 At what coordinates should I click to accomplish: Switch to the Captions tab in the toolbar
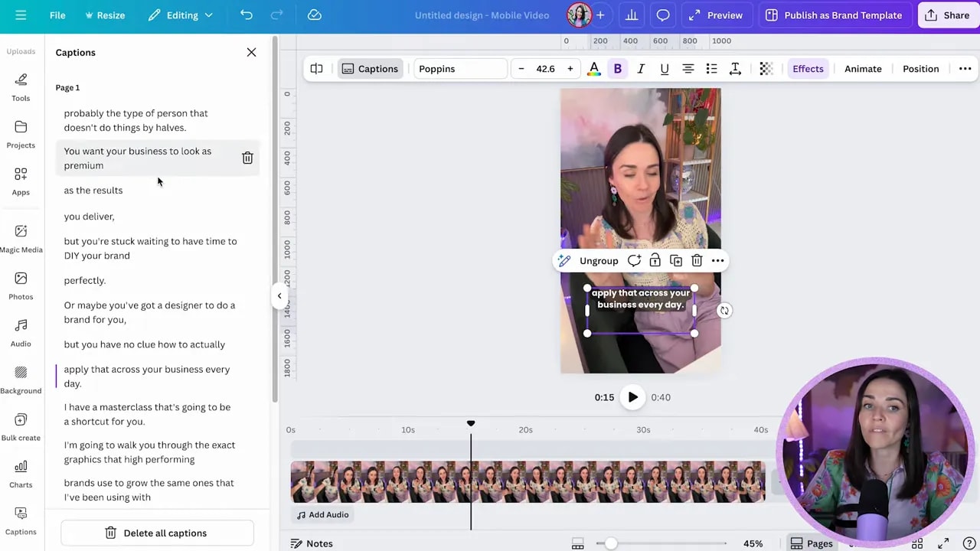[370, 69]
